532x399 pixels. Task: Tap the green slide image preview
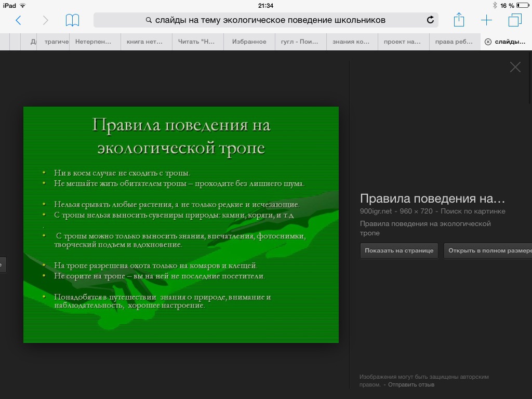[x=181, y=224]
